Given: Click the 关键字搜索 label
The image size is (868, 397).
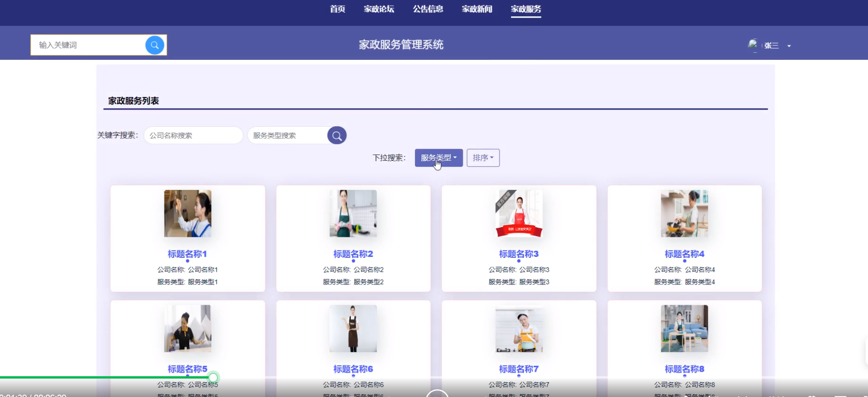Looking at the screenshot, I should 118,135.
